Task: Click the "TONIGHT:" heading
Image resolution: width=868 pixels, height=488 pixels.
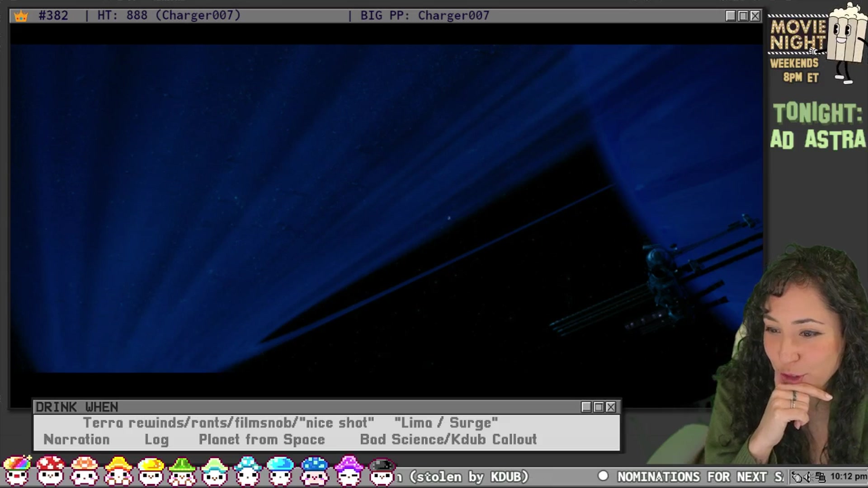Action: click(x=817, y=113)
